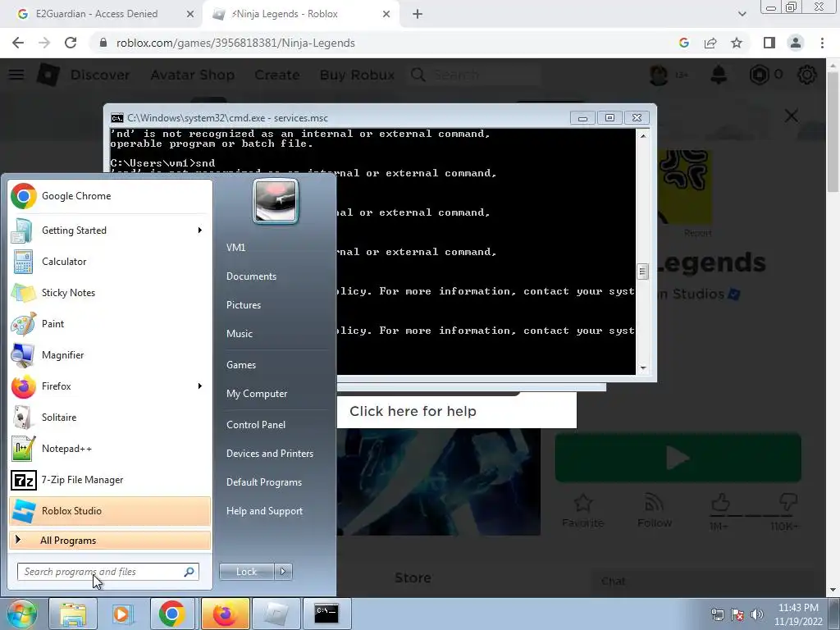The height and width of the screenshot is (630, 840).
Task: Switch to Chrome on the taskbar
Action: pos(172,614)
